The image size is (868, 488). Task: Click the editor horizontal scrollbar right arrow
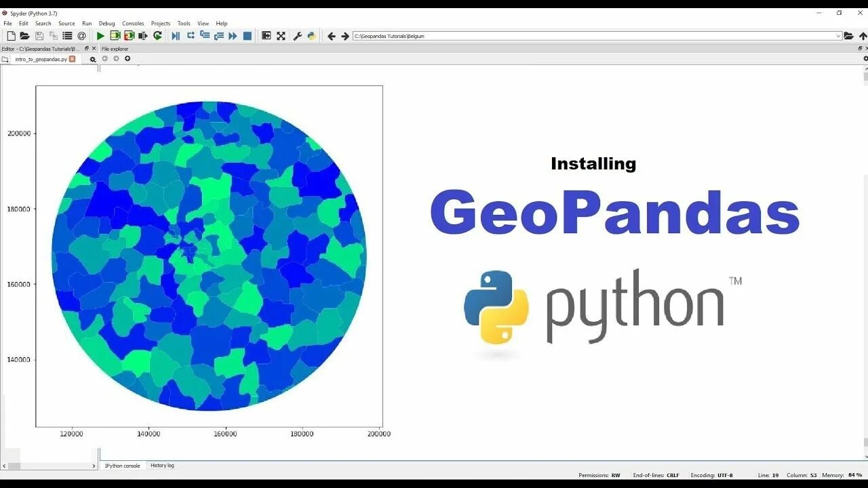click(94, 466)
